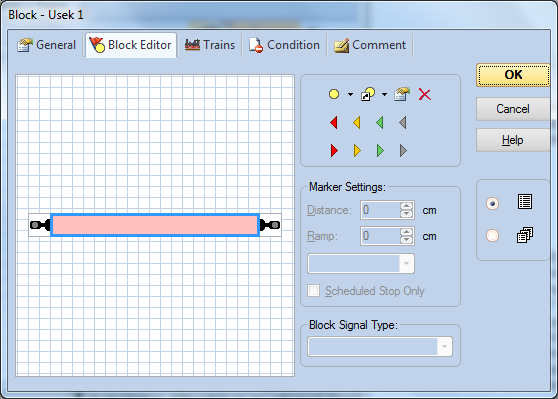This screenshot has height=399, width=558.
Task: Select the pink block bar in the editor
Action: (155, 225)
